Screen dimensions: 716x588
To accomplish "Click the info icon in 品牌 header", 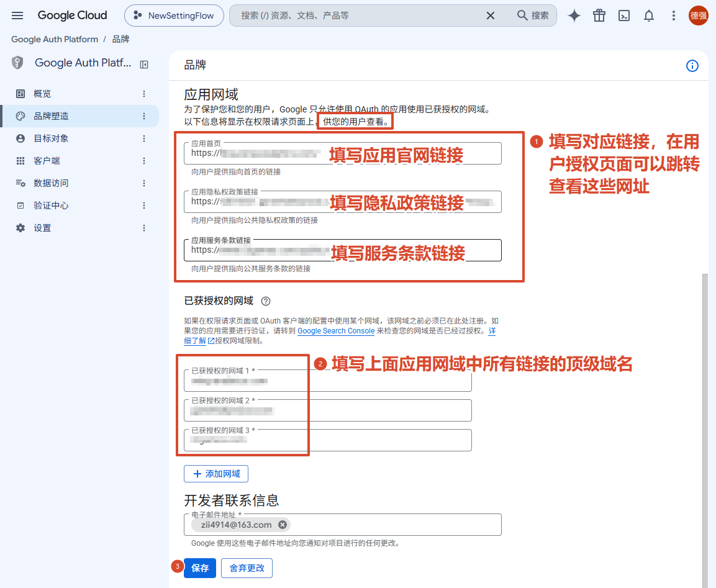I will click(692, 66).
